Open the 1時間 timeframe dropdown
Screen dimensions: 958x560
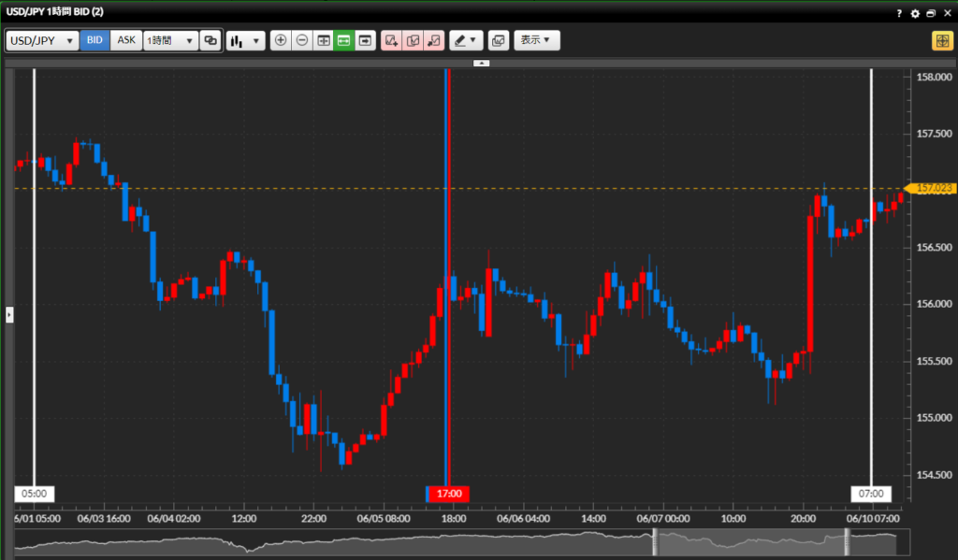click(170, 41)
